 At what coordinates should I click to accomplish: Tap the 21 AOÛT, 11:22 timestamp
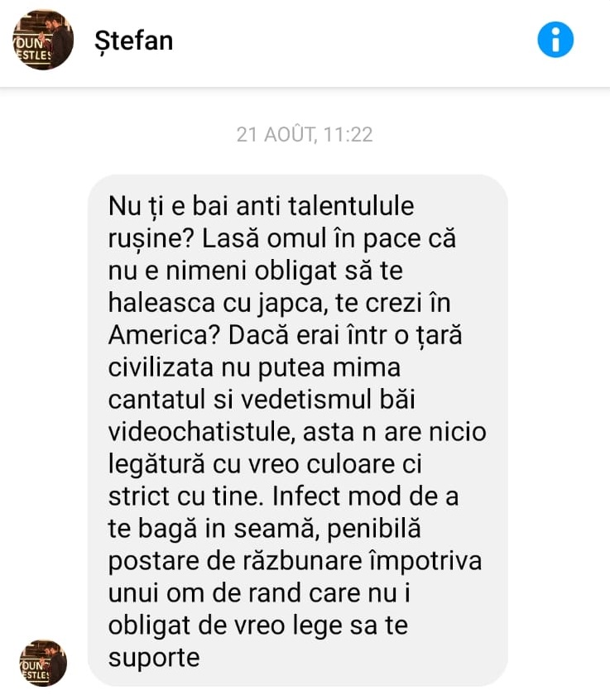[305, 134]
